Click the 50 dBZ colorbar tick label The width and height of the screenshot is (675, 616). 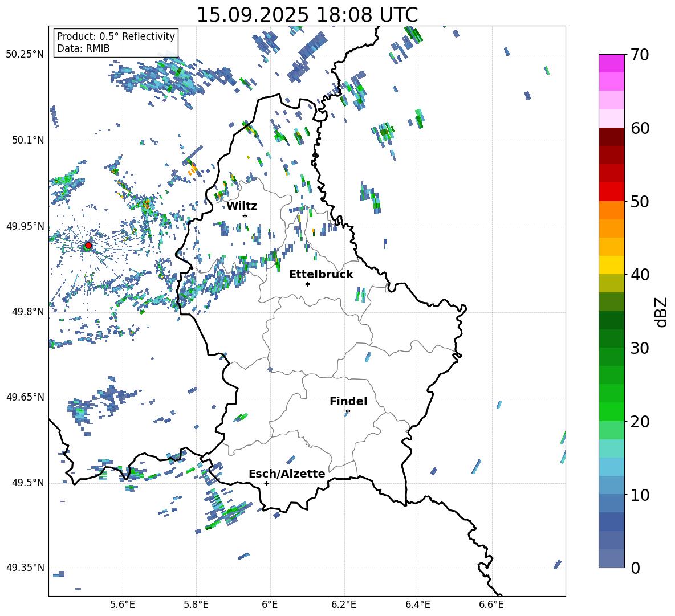click(x=640, y=202)
